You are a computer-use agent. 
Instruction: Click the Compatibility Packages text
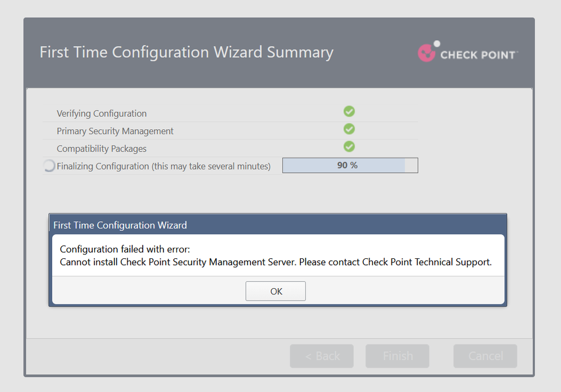click(x=102, y=149)
